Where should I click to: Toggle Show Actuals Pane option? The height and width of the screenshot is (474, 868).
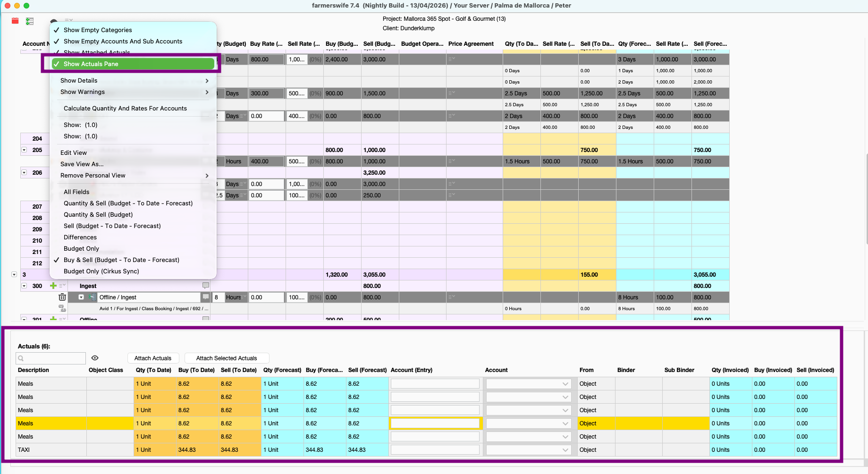tap(133, 64)
